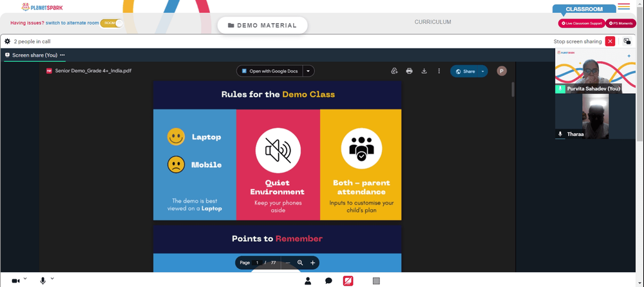Show participants list icon

tap(308, 281)
